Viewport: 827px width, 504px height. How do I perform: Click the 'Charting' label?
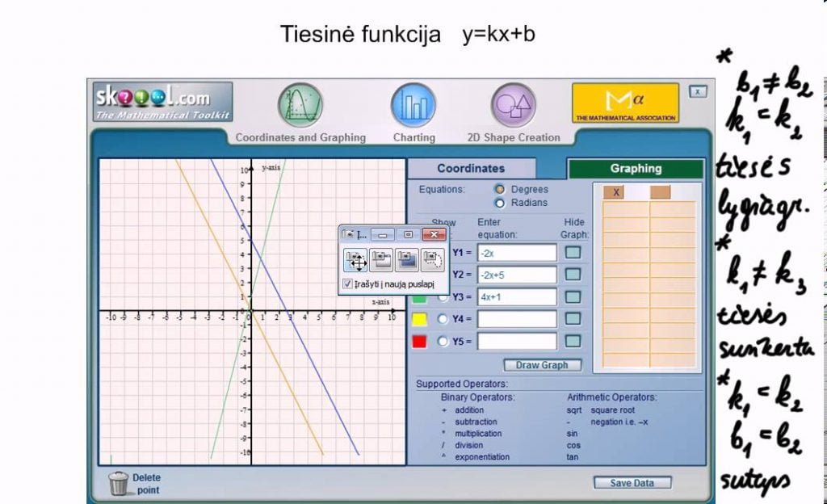(414, 137)
